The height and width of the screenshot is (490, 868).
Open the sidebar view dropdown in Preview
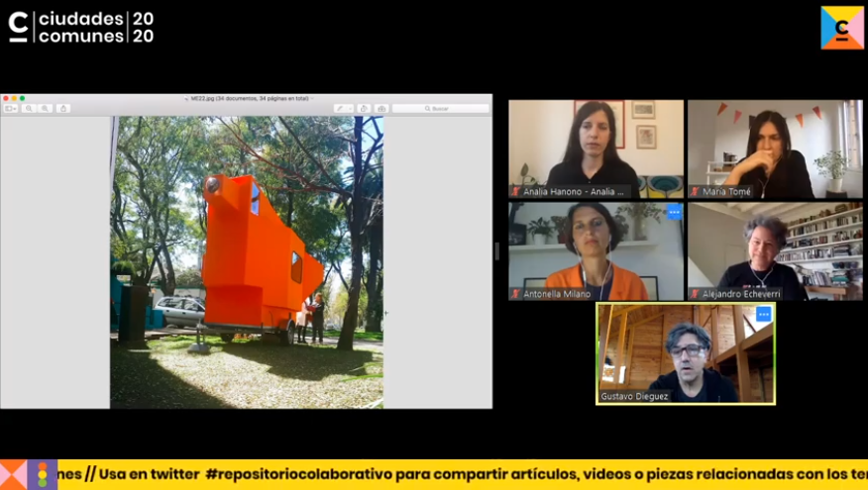(x=11, y=109)
